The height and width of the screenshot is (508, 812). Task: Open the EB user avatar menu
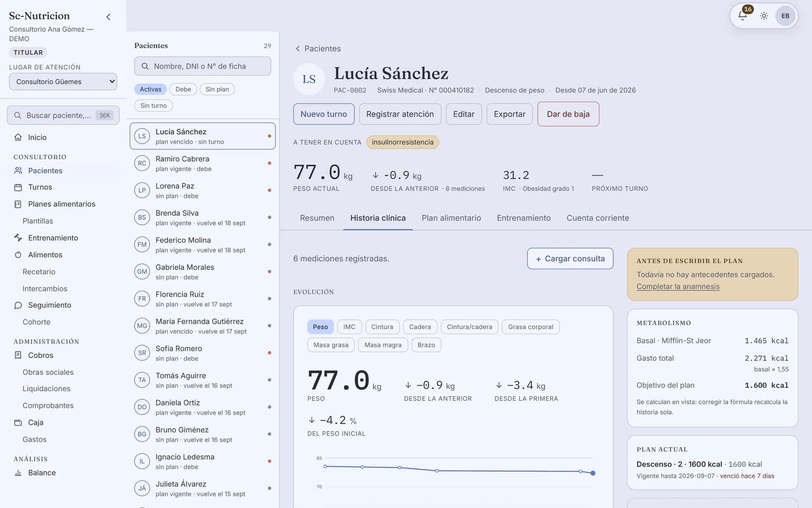click(x=785, y=16)
